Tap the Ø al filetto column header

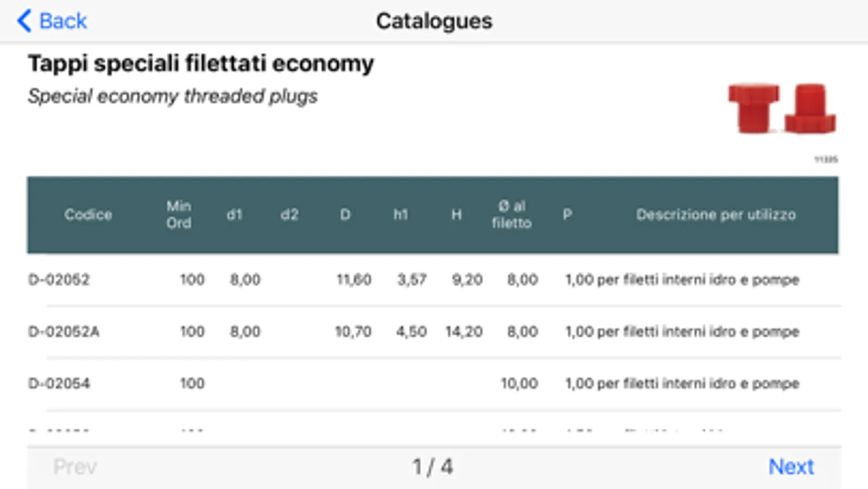pyautogui.click(x=511, y=215)
